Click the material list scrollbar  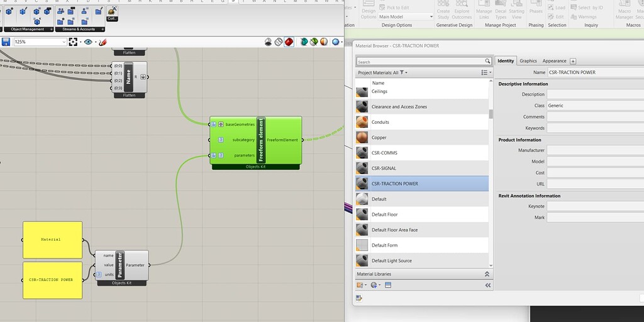[491, 114]
